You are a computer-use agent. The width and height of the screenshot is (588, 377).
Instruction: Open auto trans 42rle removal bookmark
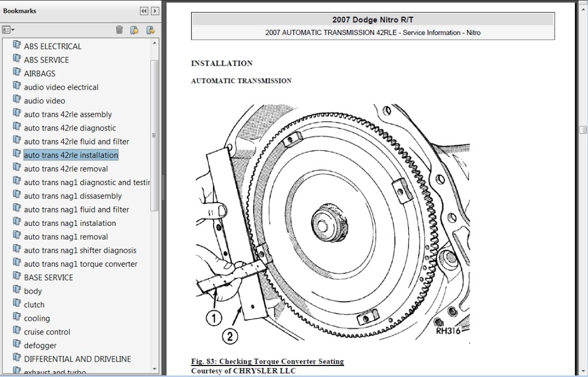click(66, 168)
